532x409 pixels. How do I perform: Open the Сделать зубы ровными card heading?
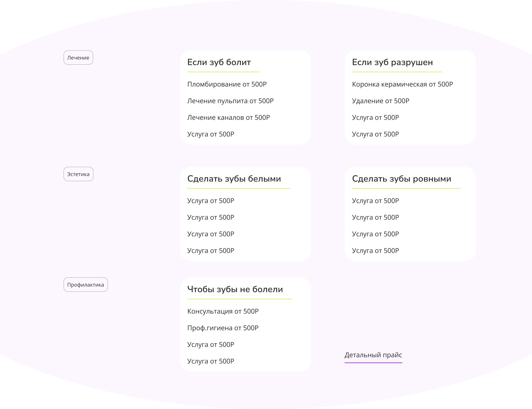coord(401,179)
